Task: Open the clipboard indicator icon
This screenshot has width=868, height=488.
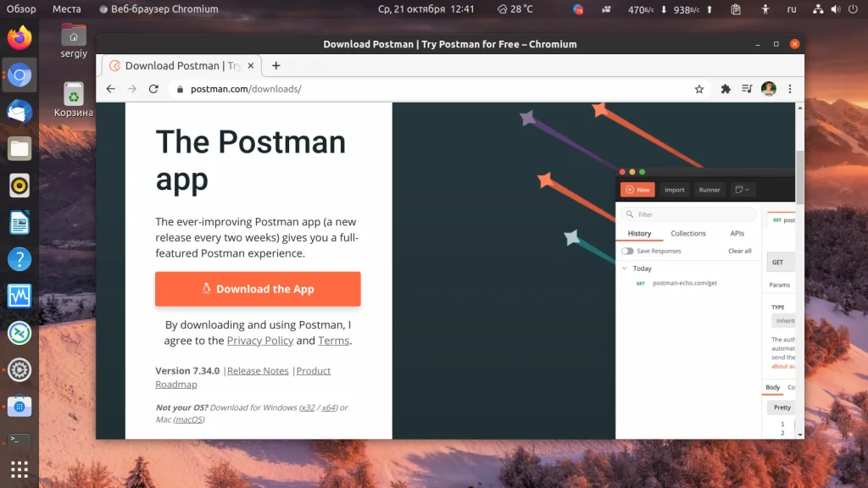Action: (x=736, y=8)
